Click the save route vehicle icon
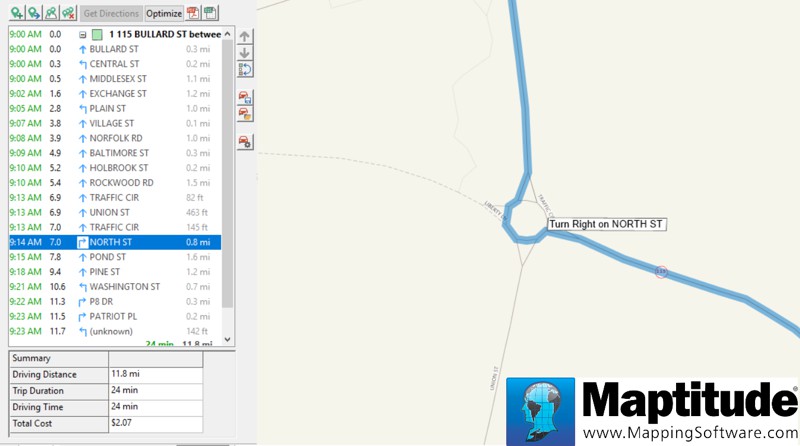 coord(245,98)
